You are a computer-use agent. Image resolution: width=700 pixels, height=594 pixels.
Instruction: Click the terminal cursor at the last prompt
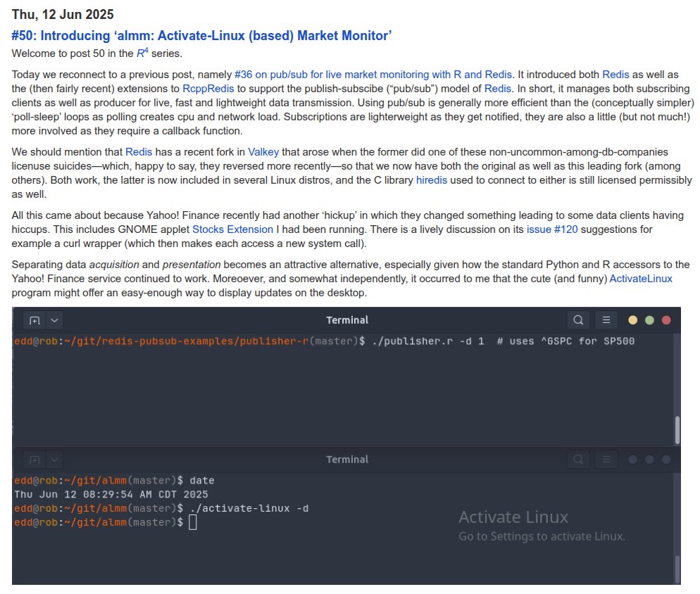click(192, 522)
